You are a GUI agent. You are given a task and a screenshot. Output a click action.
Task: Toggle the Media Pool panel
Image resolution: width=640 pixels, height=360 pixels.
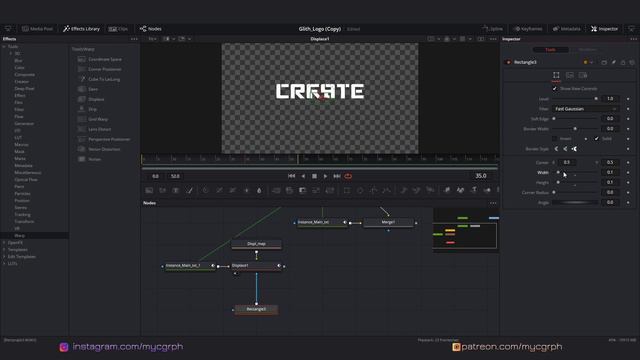37,29
